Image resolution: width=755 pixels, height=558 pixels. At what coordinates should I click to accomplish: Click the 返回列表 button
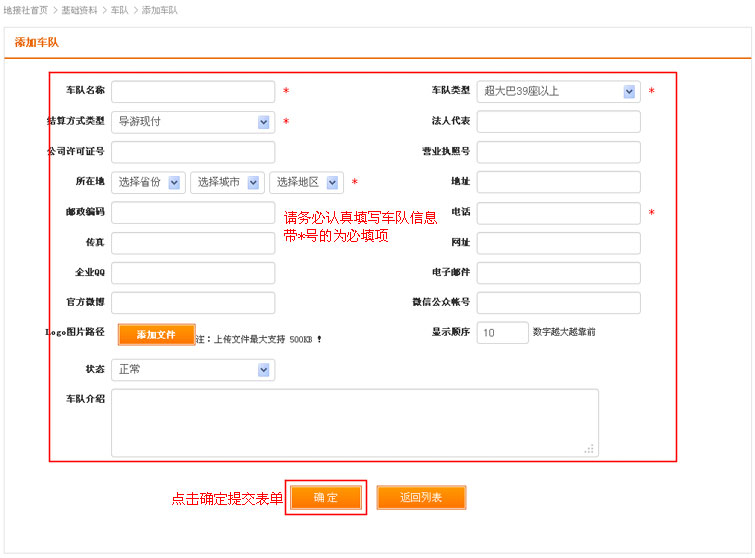(421, 497)
